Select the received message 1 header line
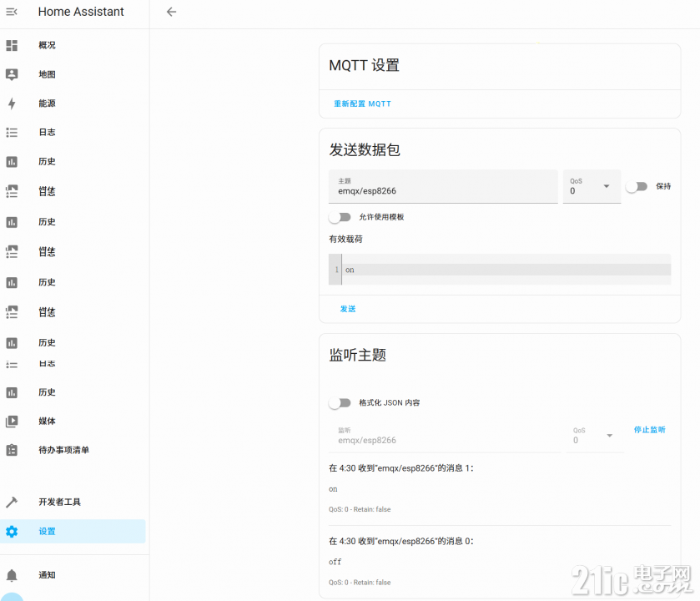This screenshot has height=601, width=700. point(400,468)
